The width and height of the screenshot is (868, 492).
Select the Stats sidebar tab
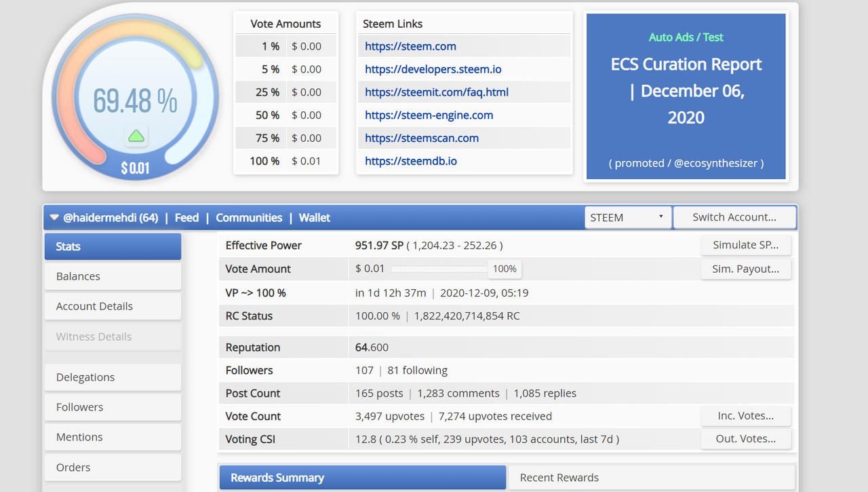coord(113,246)
